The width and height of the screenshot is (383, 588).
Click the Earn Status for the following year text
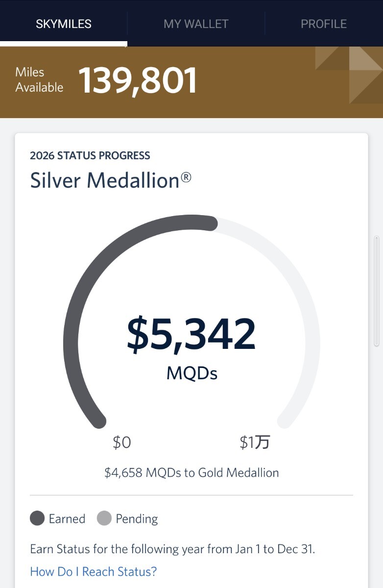point(172,549)
